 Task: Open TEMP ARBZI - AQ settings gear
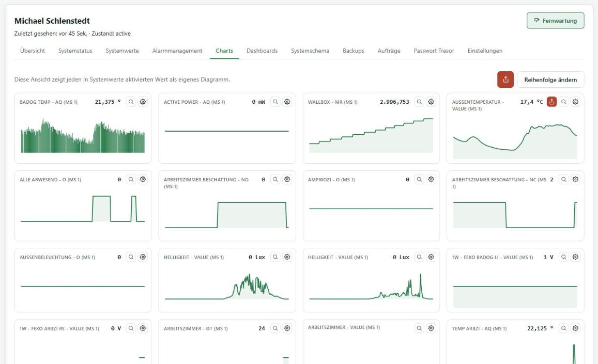click(575, 328)
